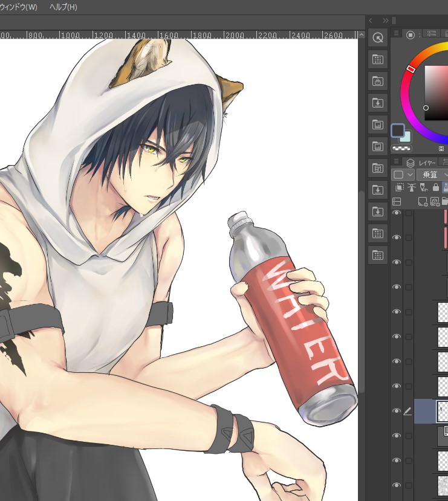The height and width of the screenshot is (501, 448).
Task: Expand palette dock using the double chevron
Action: [385, 21]
